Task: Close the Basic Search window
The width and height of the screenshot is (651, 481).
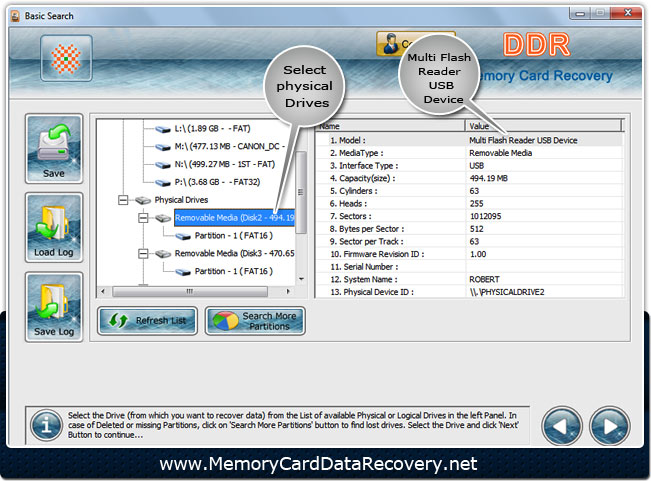Action: coord(627,13)
